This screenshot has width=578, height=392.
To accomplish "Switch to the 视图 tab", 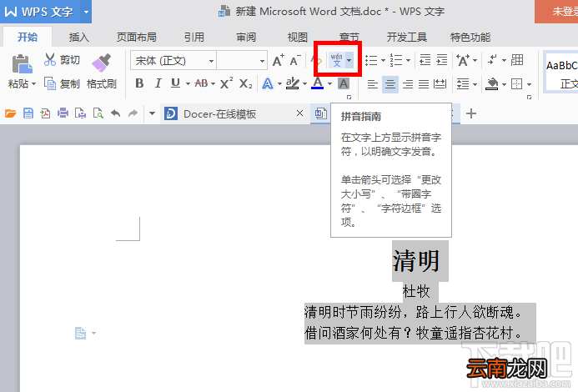I will tap(298, 37).
